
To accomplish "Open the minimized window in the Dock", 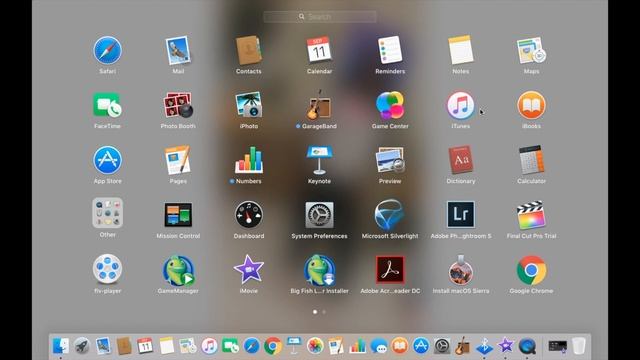I will (558, 346).
